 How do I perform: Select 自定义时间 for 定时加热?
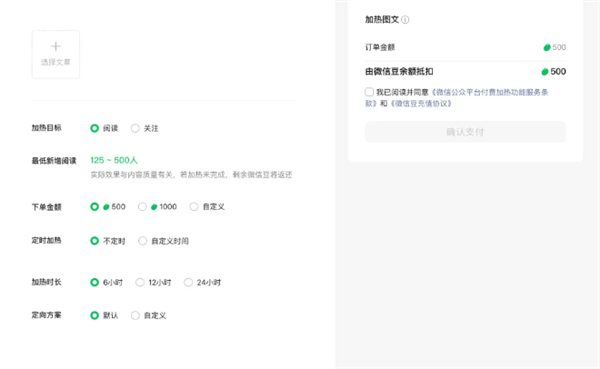142,241
